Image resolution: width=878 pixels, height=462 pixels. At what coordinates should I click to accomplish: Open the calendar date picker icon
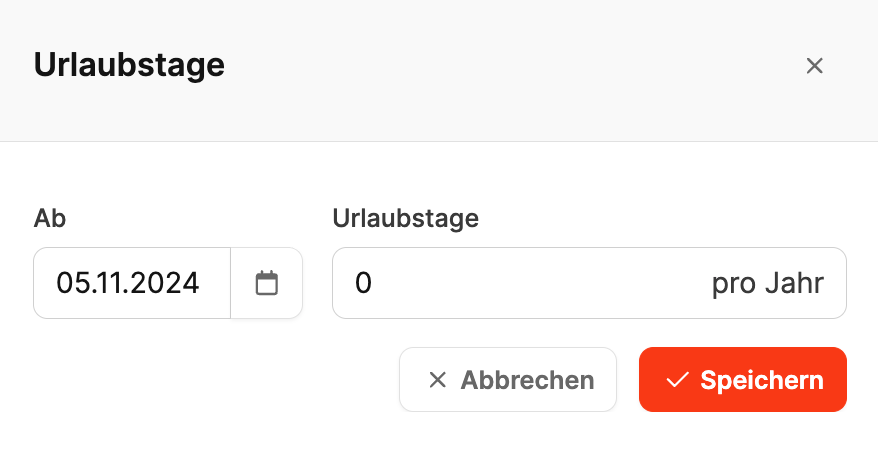266,283
